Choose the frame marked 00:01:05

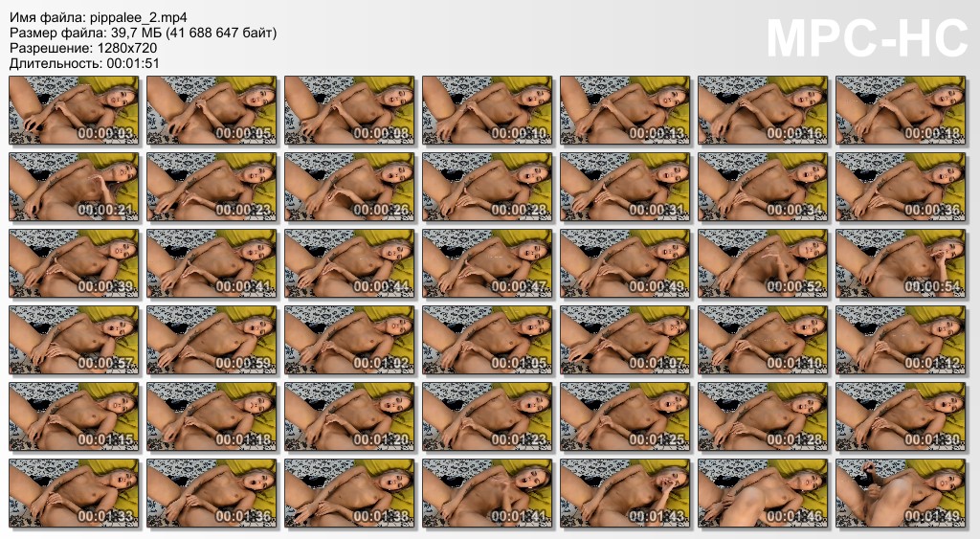[x=487, y=340]
